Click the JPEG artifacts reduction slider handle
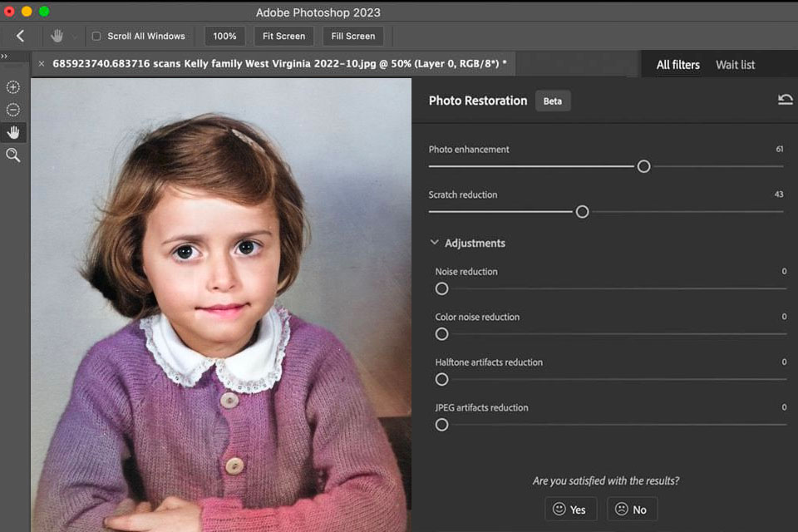This screenshot has height=532, width=798. click(441, 425)
